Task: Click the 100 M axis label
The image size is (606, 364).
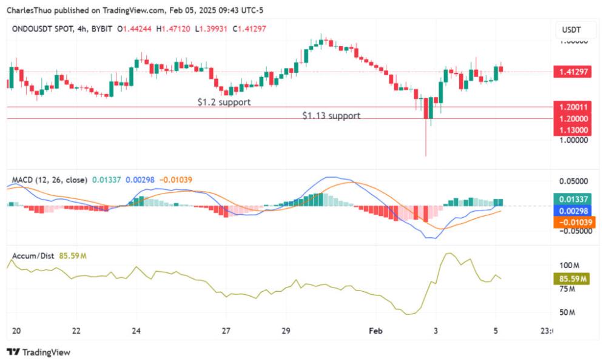Action: (x=569, y=266)
